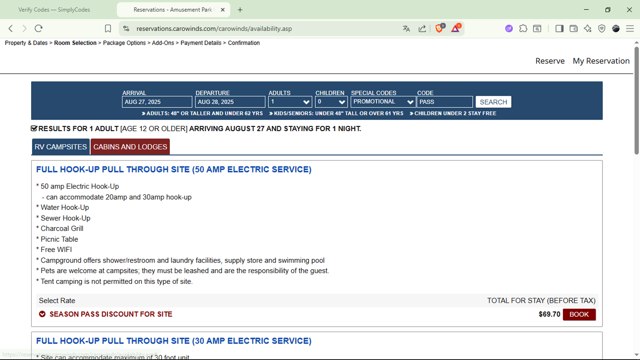Click the Search button
Image resolution: width=640 pixels, height=360 pixels.
pyautogui.click(x=493, y=102)
